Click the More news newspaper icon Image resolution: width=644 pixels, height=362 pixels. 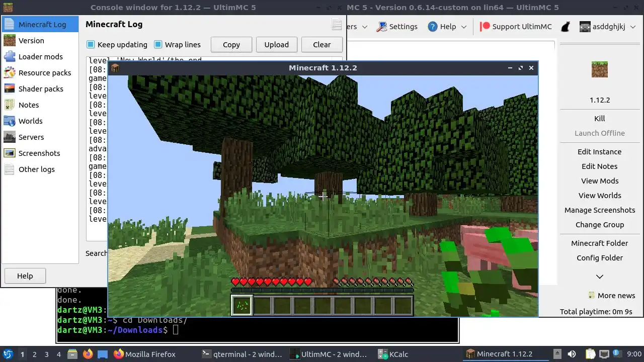pyautogui.click(x=592, y=295)
